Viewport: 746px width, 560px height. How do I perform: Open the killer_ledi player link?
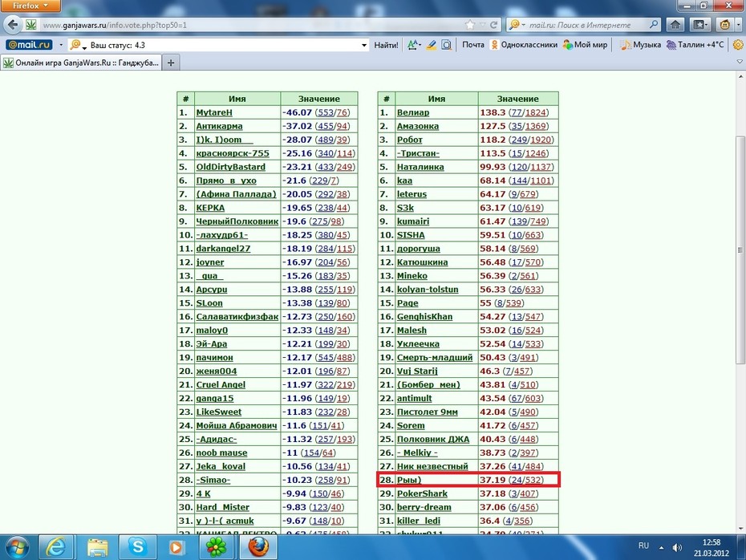[419, 521]
